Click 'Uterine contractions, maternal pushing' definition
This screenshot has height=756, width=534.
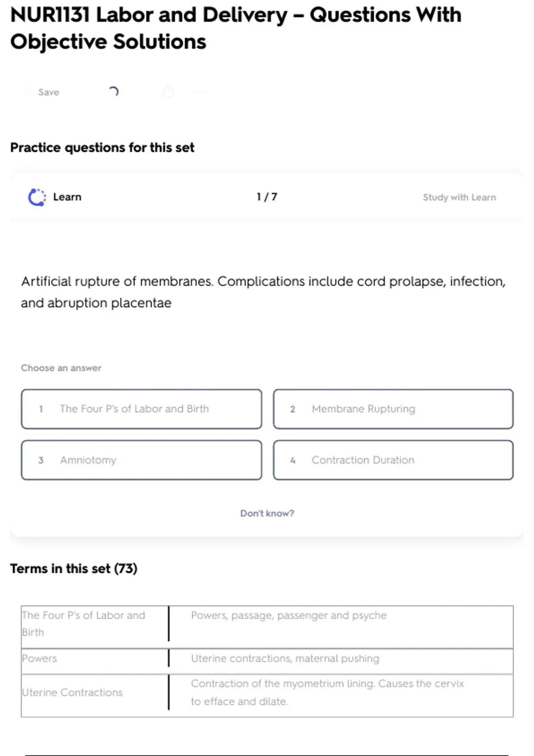coord(285,658)
